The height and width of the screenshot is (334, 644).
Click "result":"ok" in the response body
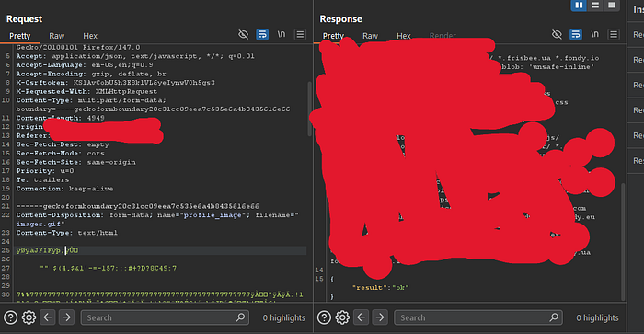(381, 288)
